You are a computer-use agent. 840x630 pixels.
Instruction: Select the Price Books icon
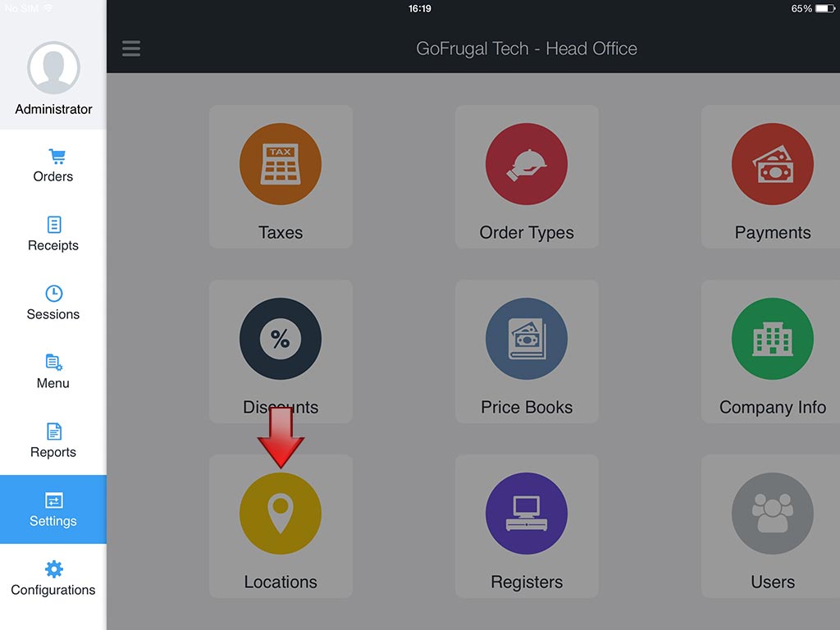click(x=527, y=339)
